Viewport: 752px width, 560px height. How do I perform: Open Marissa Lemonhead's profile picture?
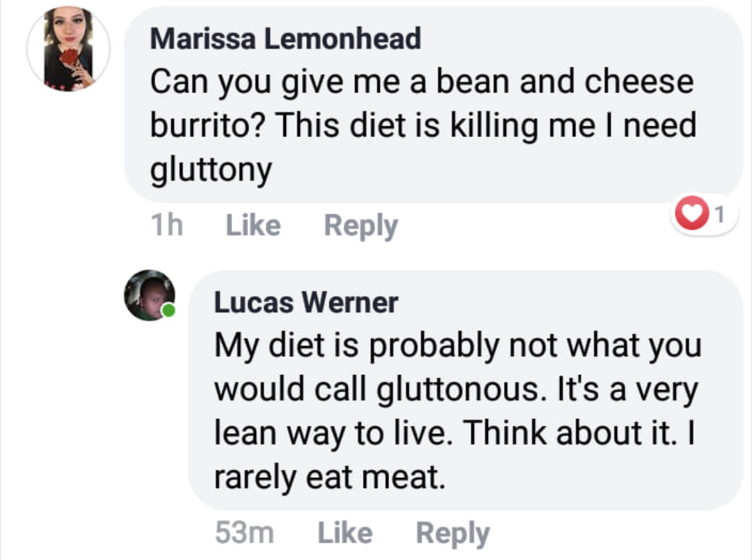click(x=68, y=48)
